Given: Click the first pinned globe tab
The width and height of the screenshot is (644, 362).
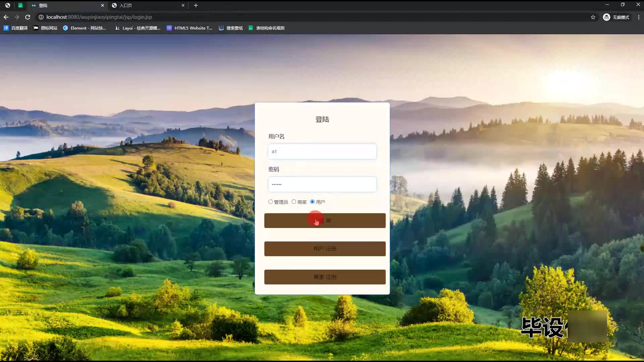Looking at the screenshot, I should click(x=8, y=5).
